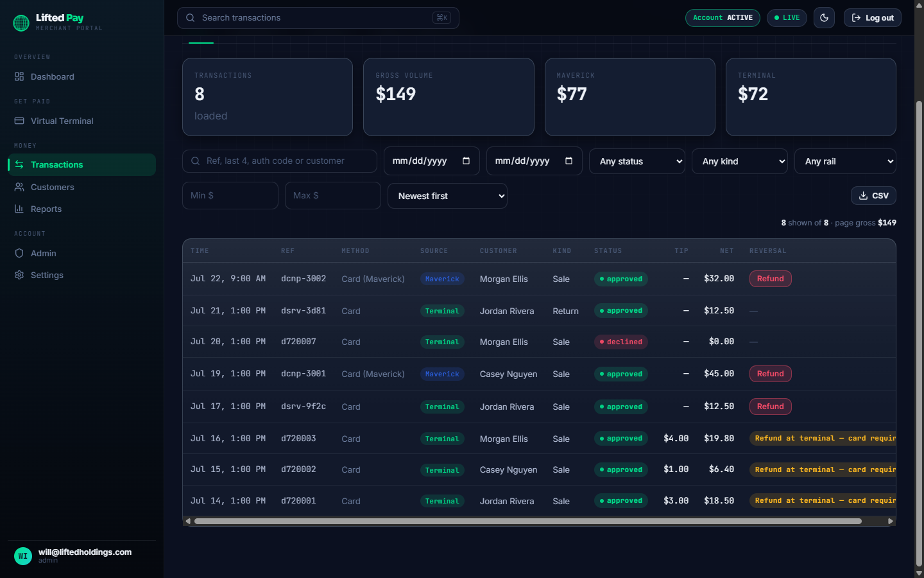
Task: Click the Transactions 8 loaded card
Action: pyautogui.click(x=268, y=97)
